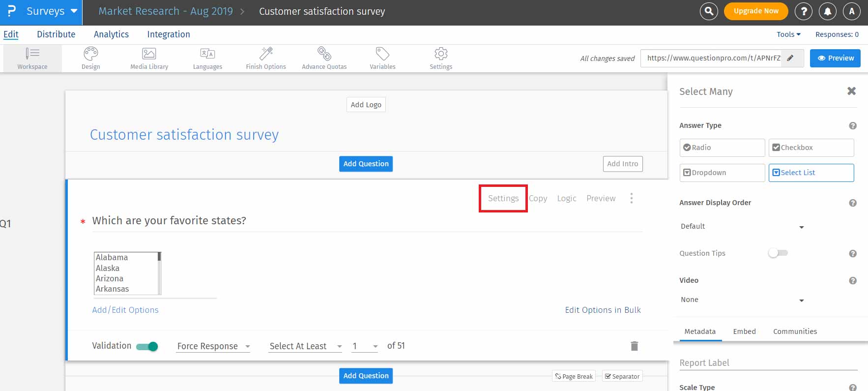
Task: Click the search magnifier icon
Action: click(709, 11)
